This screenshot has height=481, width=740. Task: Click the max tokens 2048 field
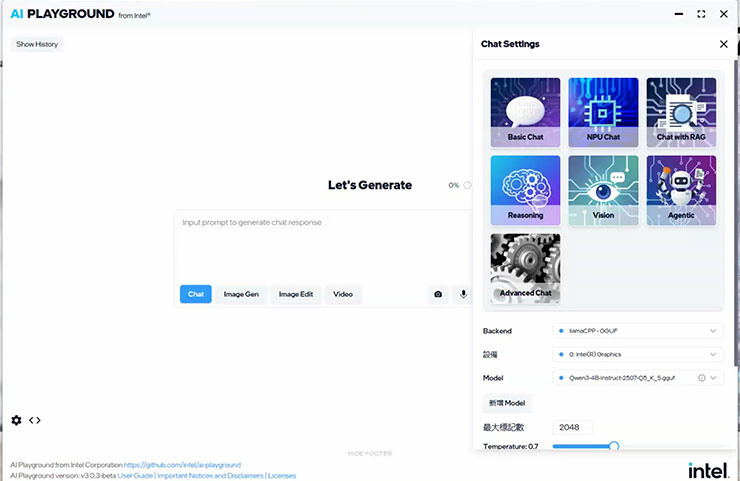point(573,427)
